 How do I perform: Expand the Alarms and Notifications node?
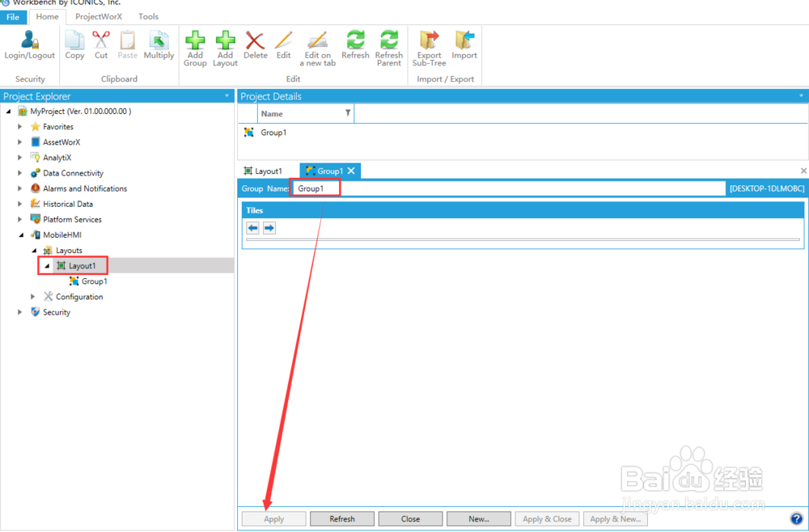pos(19,188)
